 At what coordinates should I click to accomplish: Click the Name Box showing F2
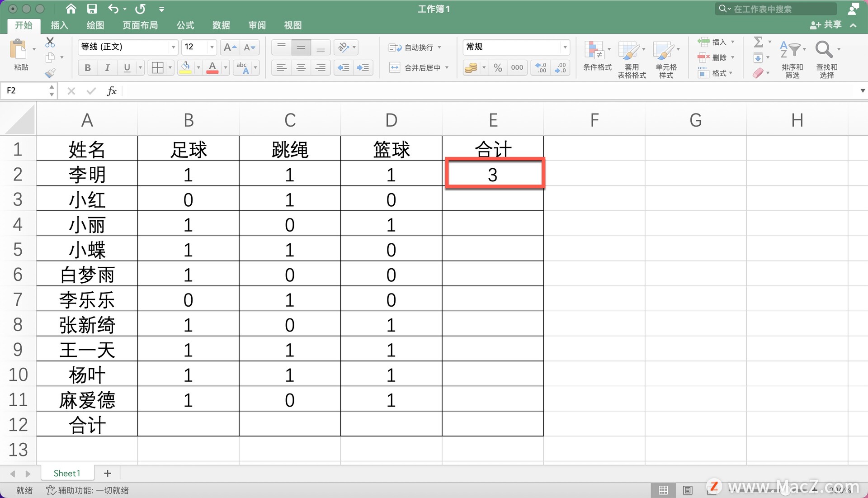(26, 91)
